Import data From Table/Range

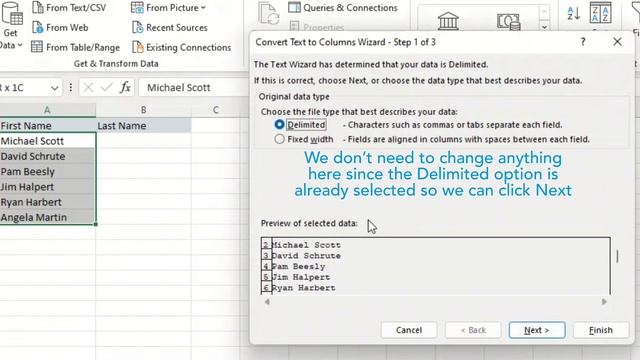(x=76, y=47)
